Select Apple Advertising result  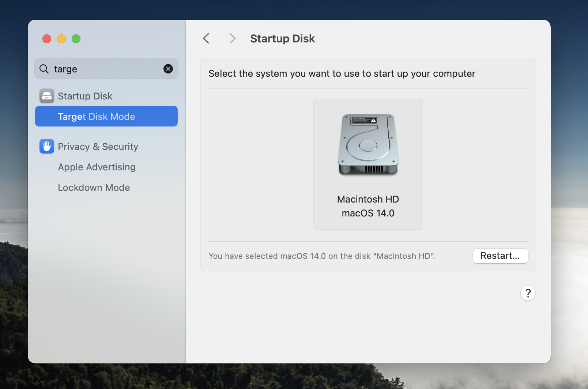coord(97,167)
